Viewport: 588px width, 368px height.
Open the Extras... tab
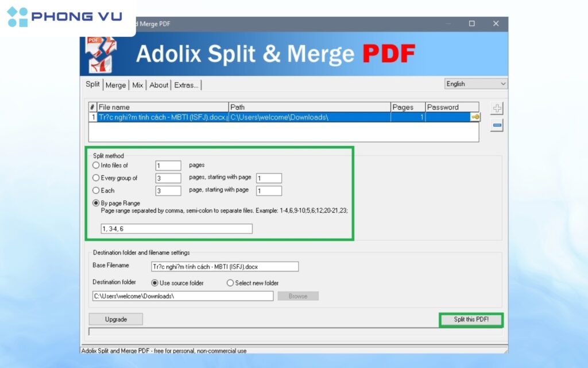click(187, 85)
